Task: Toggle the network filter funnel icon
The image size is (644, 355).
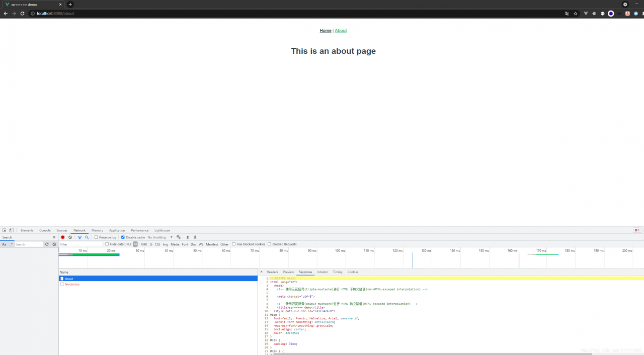Action: (x=79, y=237)
